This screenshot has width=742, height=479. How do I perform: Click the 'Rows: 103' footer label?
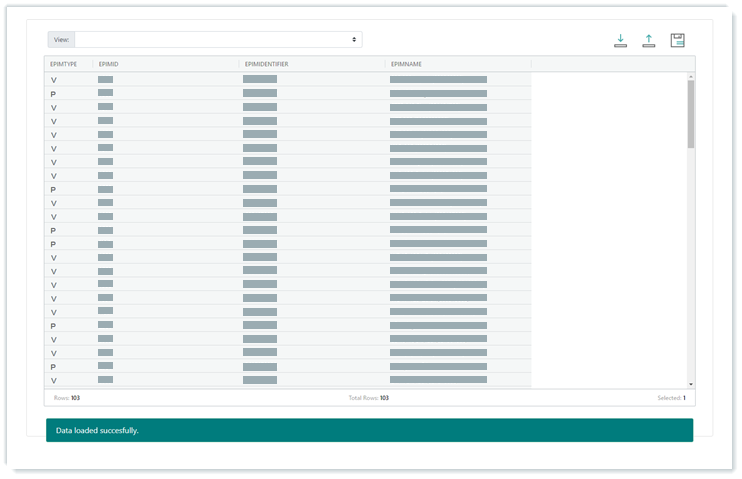(68, 397)
